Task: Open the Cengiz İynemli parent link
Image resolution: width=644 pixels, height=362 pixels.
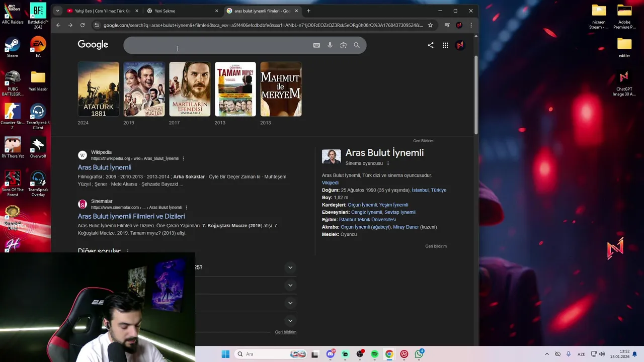Action: pyautogui.click(x=367, y=212)
